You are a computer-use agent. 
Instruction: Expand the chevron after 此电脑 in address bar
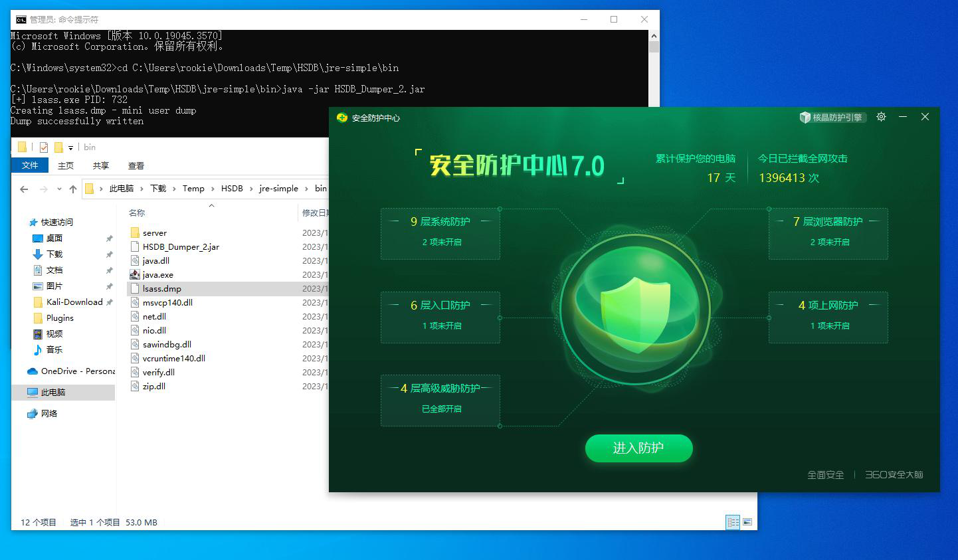tap(142, 189)
